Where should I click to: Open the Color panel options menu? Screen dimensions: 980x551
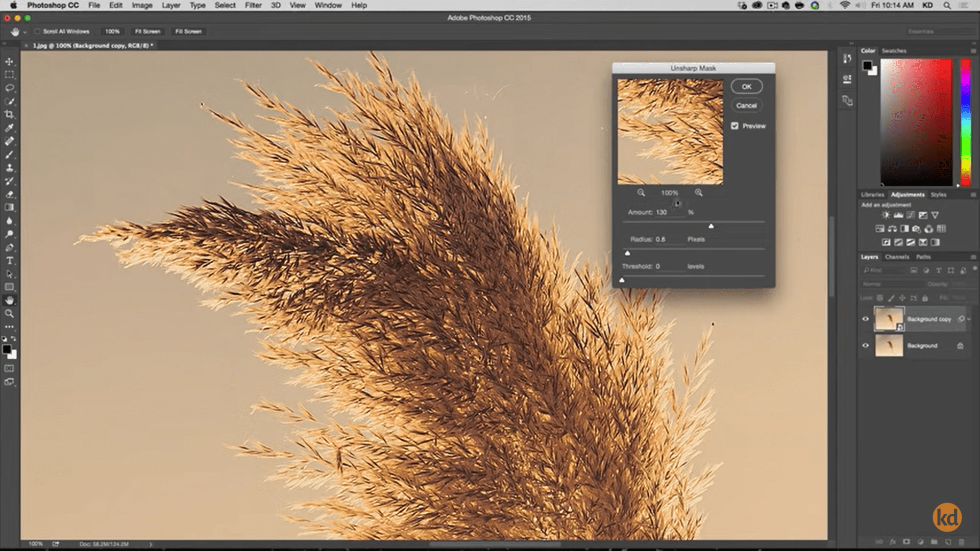point(973,51)
